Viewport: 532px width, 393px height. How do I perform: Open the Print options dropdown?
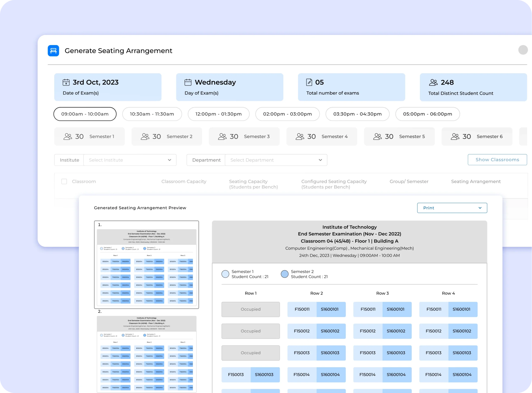point(452,208)
